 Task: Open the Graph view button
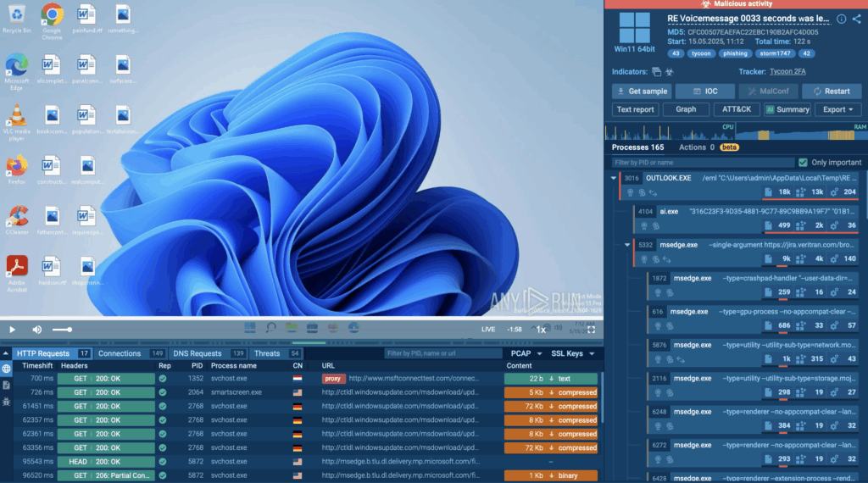(686, 109)
